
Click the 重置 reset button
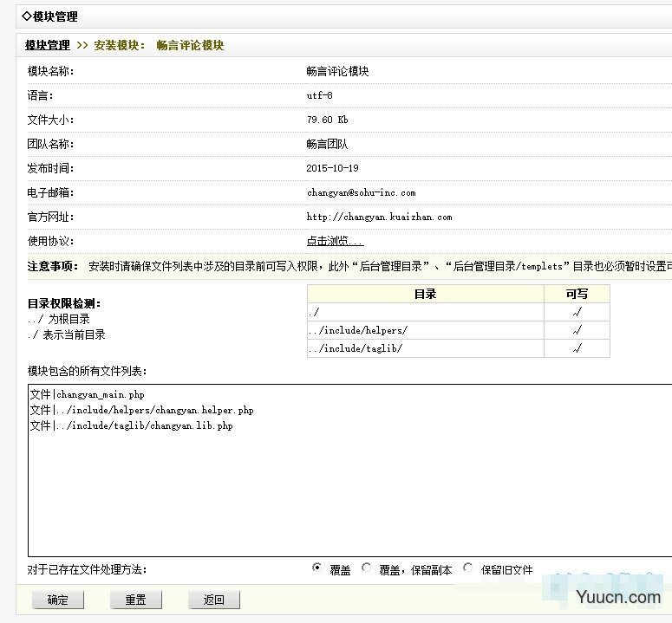tap(135, 600)
